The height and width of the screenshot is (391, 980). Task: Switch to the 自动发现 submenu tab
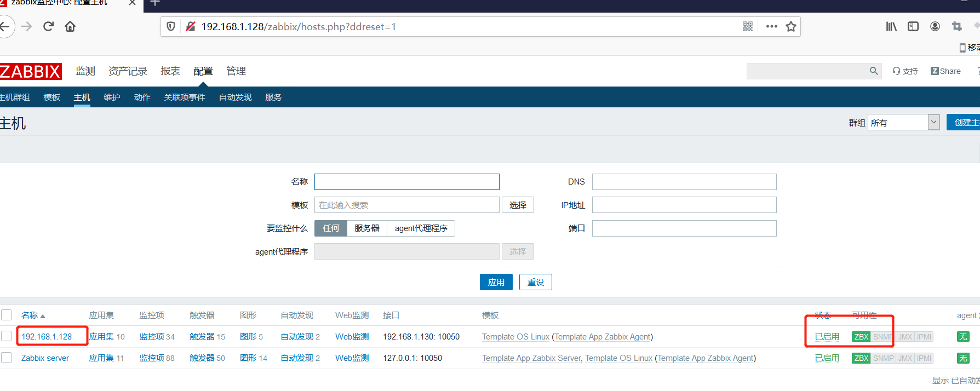pyautogui.click(x=236, y=97)
